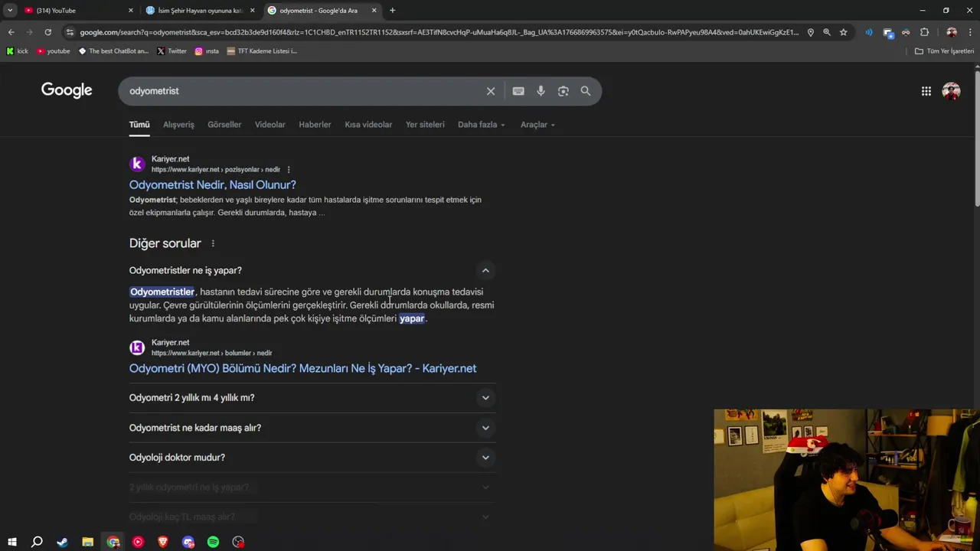Open the 'Tüm Yer İşaretleri' bookmarks folder

click(945, 51)
